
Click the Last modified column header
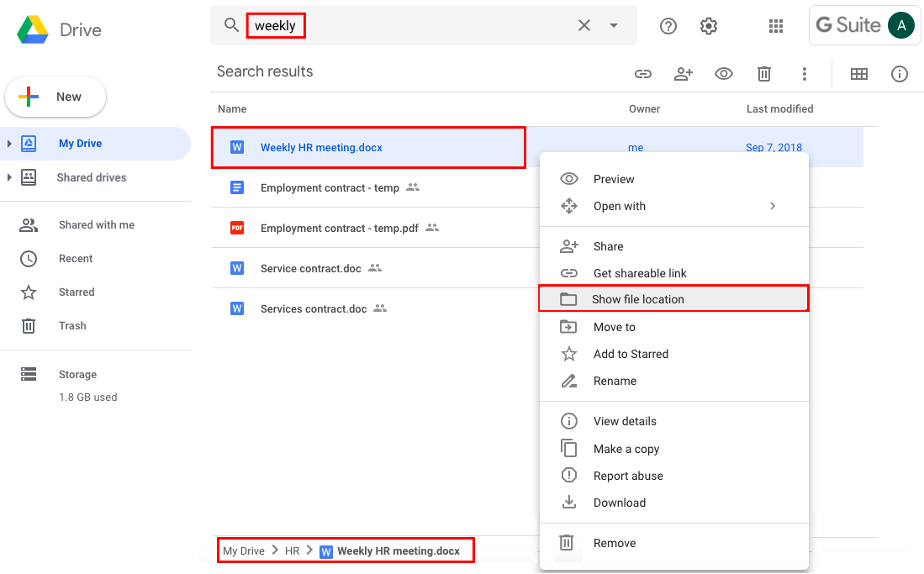point(779,109)
